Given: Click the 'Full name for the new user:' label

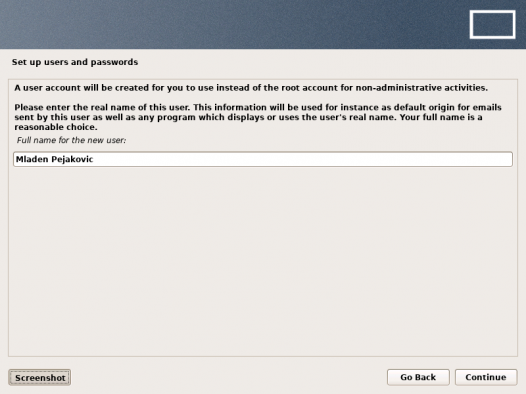Looking at the screenshot, I should [x=71, y=140].
